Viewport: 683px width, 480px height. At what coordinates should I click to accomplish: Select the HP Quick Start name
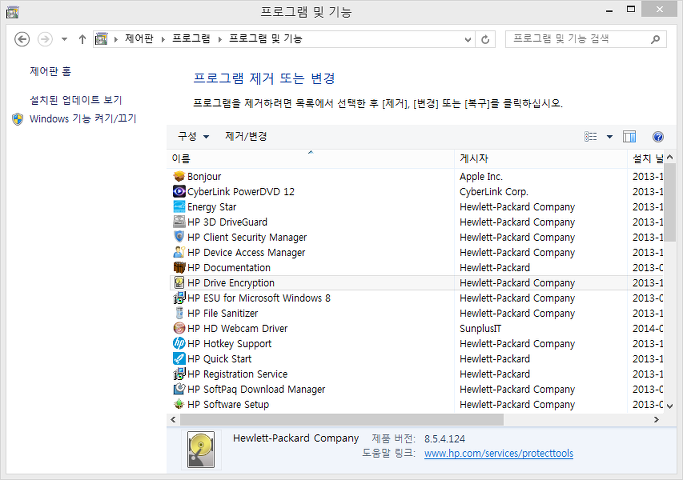pos(220,359)
